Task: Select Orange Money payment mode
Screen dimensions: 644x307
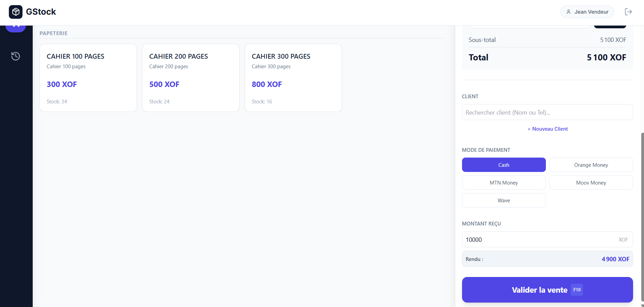Action: 591,165
